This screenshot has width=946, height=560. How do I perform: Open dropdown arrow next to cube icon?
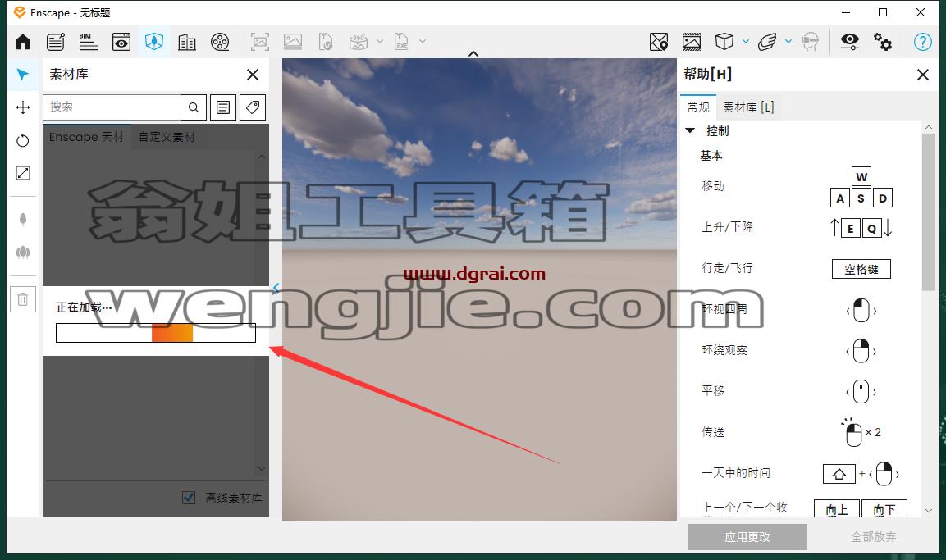click(x=746, y=42)
